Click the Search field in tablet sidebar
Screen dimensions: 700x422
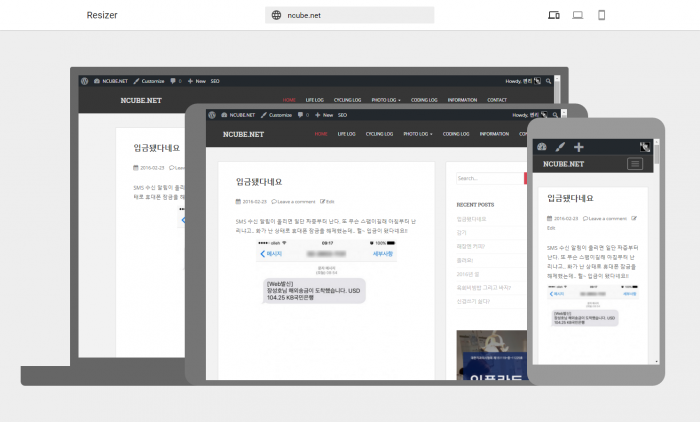(x=490, y=178)
